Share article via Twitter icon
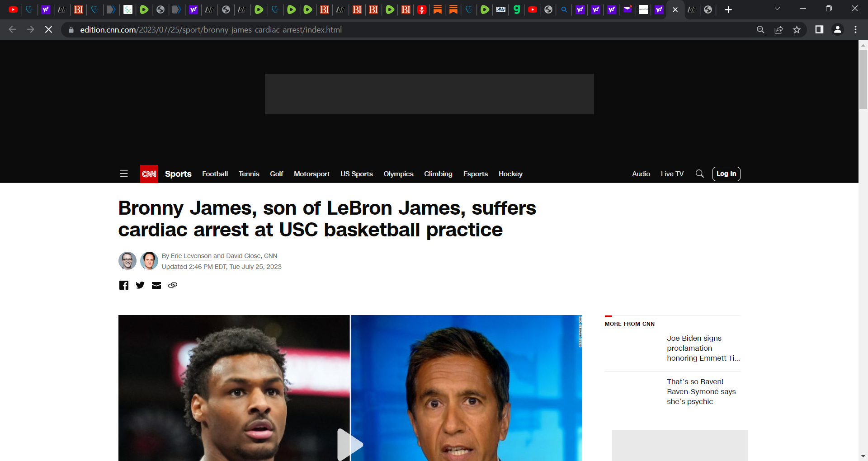Viewport: 868px width, 461px height. point(140,285)
